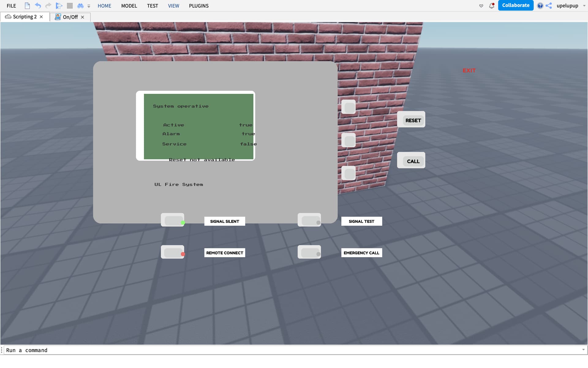
Task: Toggle the SIGNAL SILENT switch
Action: 173,220
